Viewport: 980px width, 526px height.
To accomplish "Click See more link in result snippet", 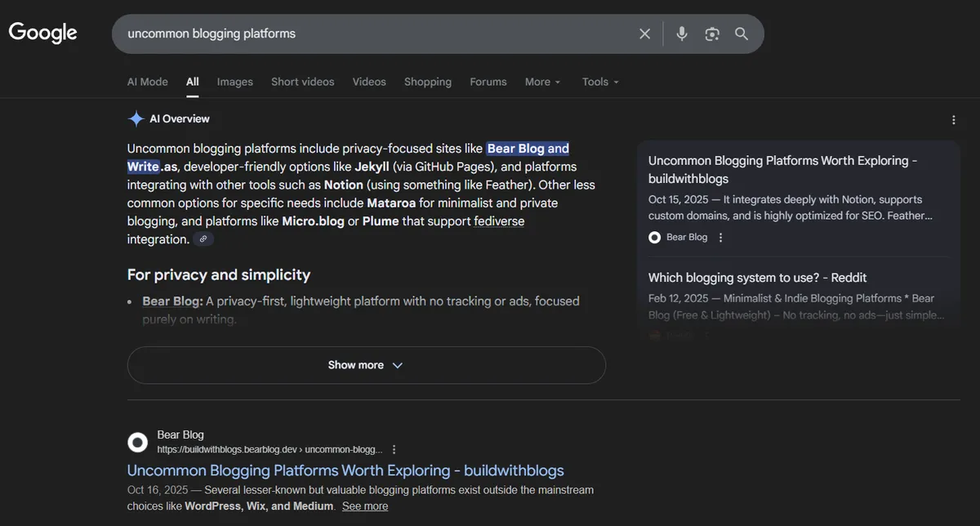I will (x=364, y=506).
